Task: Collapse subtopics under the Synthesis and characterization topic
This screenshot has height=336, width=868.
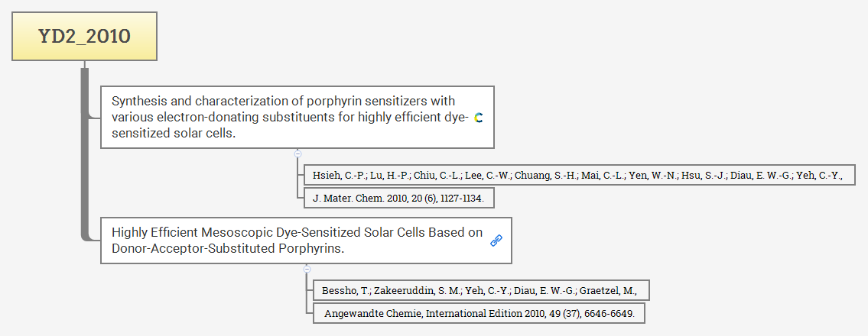Action: 297,153
